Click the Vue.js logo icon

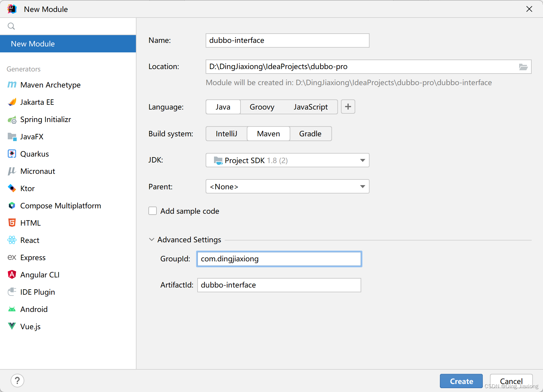point(12,326)
